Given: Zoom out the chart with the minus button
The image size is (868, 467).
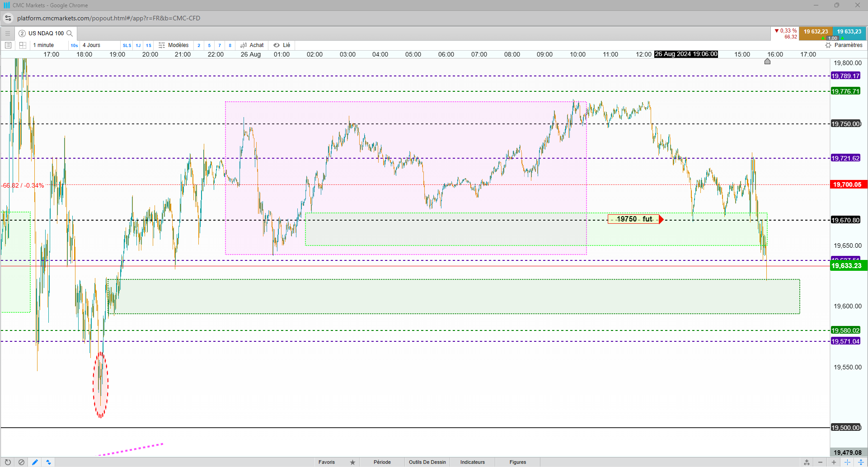Looking at the screenshot, I should 821,462.
